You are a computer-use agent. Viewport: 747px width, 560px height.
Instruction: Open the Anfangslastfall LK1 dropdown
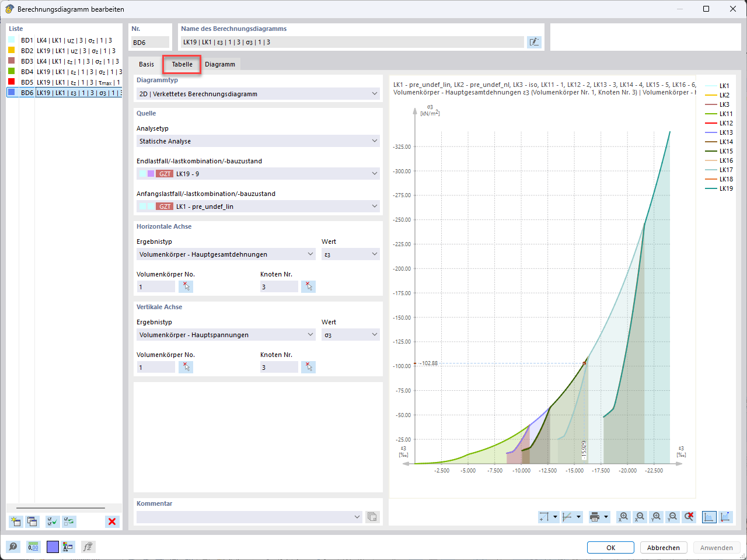(x=375, y=206)
